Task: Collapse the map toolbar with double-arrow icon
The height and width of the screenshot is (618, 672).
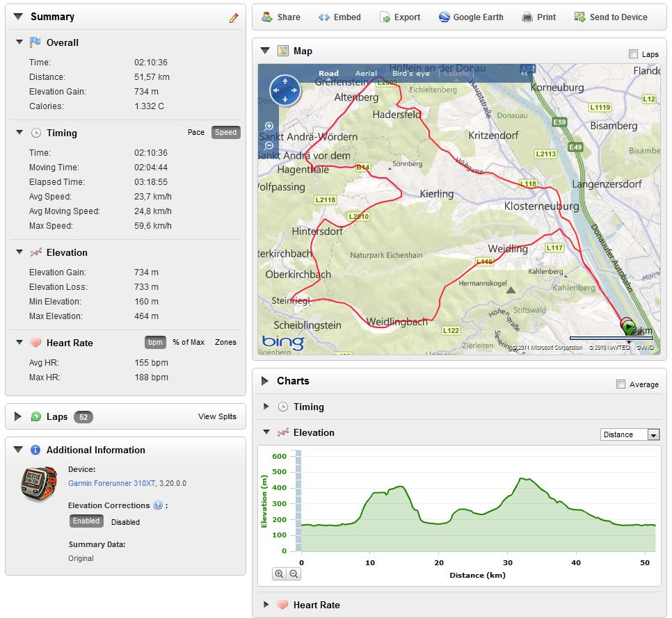Action: pos(524,73)
